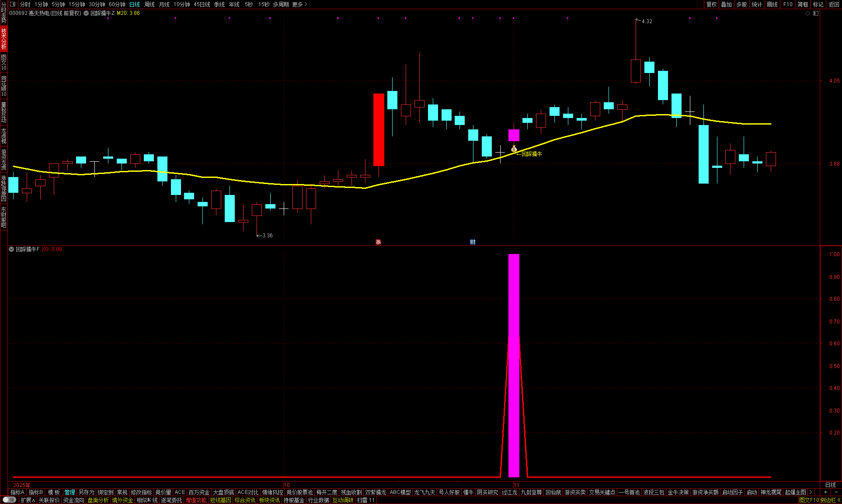842x504 pixels.
Task: Click the 涨 marker icon below chart
Action: 378,242
